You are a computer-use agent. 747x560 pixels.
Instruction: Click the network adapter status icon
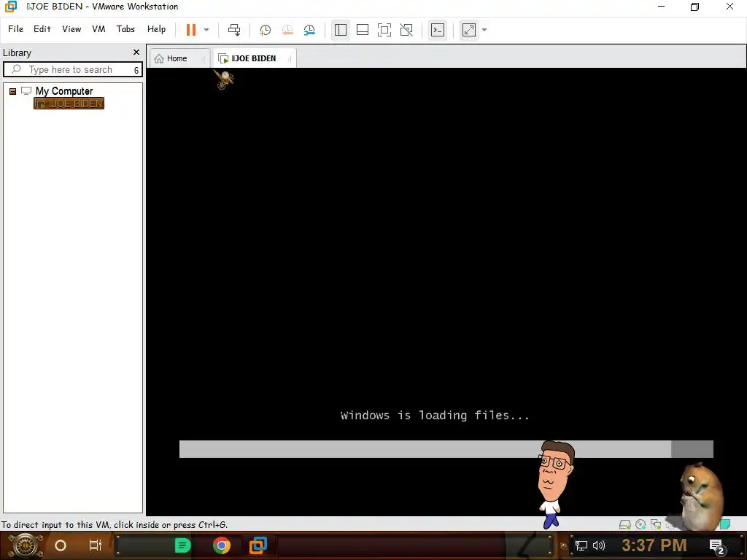pos(656,524)
